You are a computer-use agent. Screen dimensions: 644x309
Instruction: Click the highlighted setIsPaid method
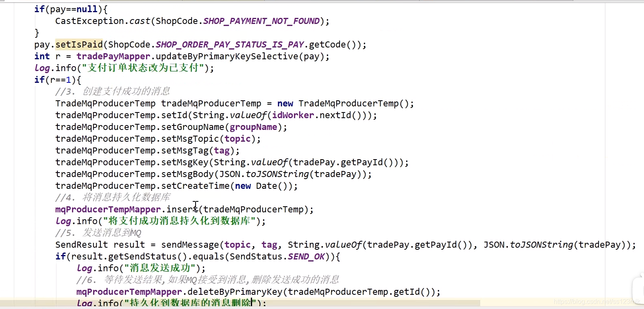(x=79, y=45)
